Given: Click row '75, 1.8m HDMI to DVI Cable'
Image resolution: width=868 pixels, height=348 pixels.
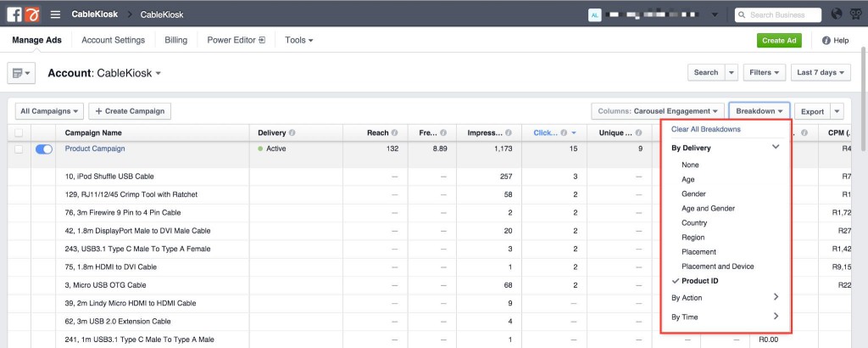Looking at the screenshot, I should click(x=111, y=267).
